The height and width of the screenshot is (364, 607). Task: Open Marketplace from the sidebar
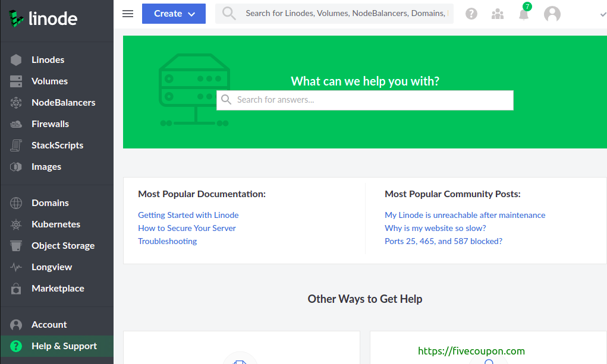pyautogui.click(x=57, y=289)
